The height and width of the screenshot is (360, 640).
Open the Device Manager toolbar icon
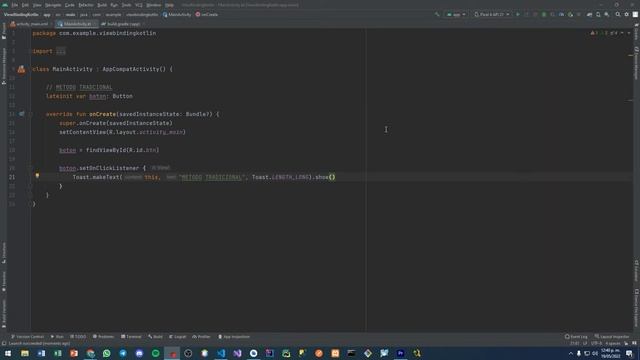(x=598, y=14)
